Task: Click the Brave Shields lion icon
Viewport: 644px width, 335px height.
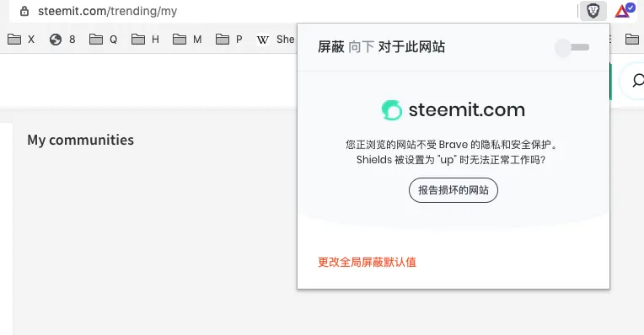Action: (593, 11)
